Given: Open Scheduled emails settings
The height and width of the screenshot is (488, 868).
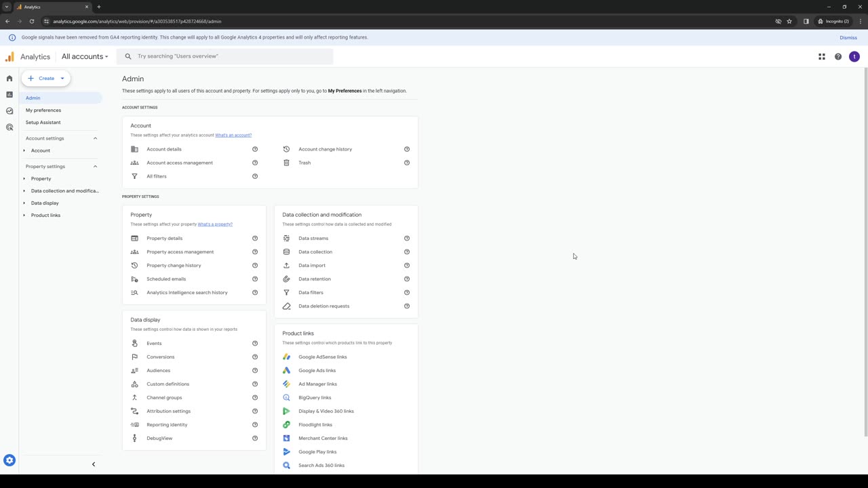Looking at the screenshot, I should coord(166,279).
